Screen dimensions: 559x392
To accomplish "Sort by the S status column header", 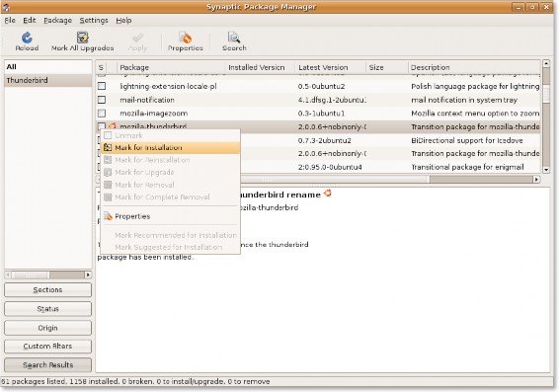I will 102,67.
